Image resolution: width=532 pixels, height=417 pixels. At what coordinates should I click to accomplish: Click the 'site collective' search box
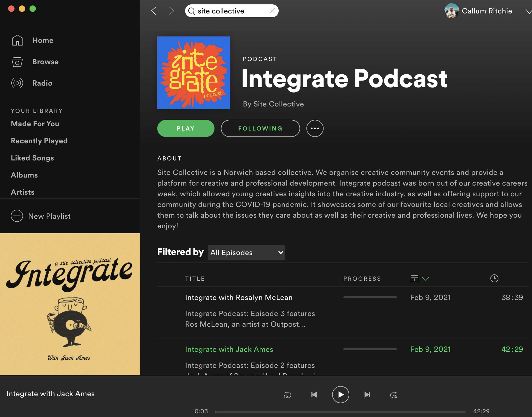[x=232, y=11]
